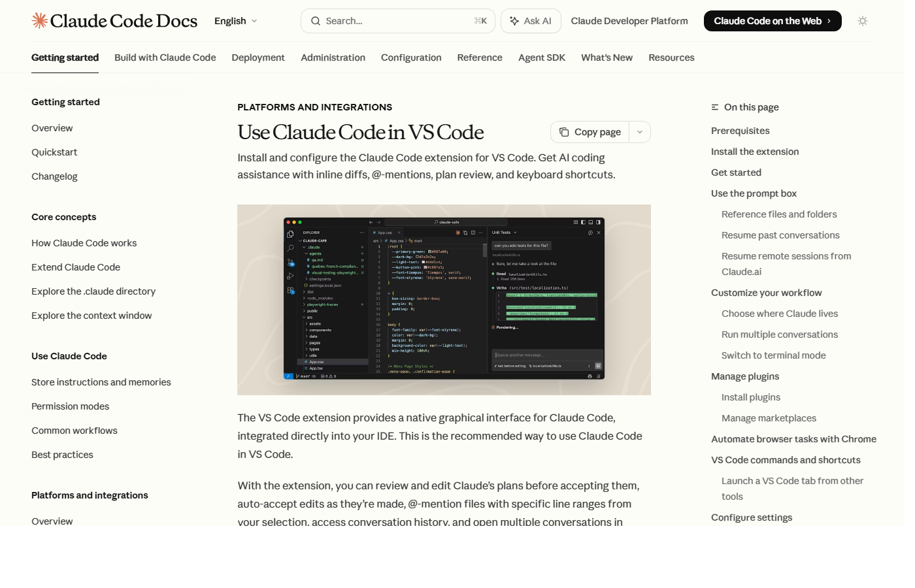Viewport: 915px width, 588px height.
Task: Click the Search input field
Action: (398, 21)
